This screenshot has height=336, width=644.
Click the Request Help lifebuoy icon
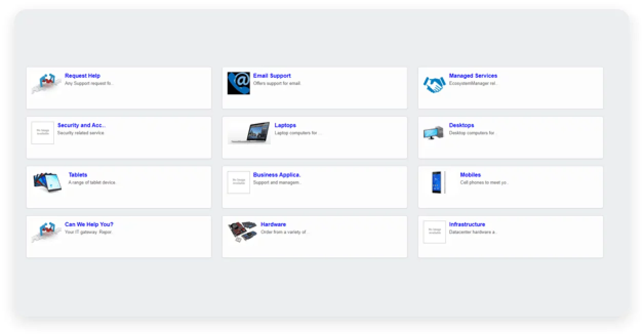click(x=46, y=83)
